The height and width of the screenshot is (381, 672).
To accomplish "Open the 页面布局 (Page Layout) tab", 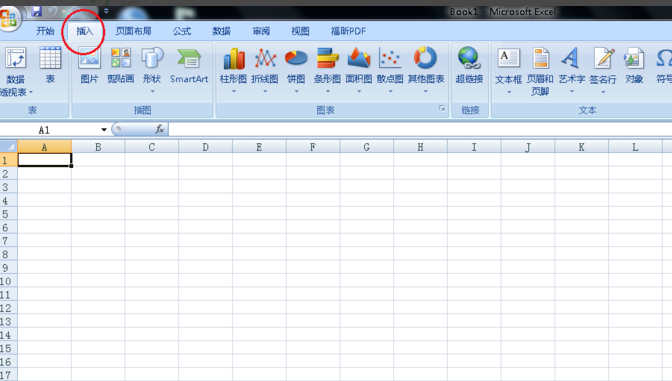I will click(133, 31).
